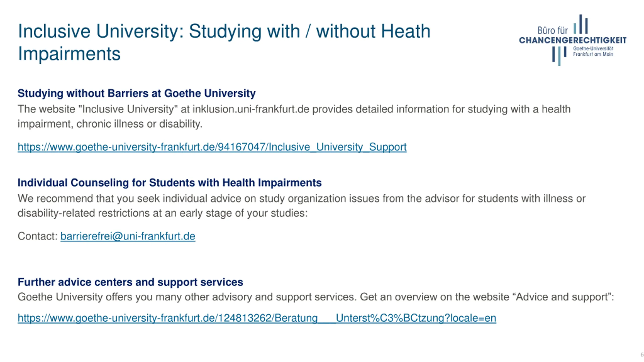Click 'Further advice centers and support services' heading

click(130, 282)
